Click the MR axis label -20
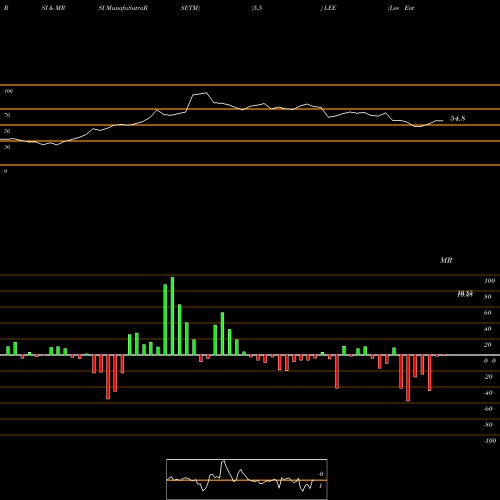Image resolution: width=500 pixels, height=500 pixels. (488, 377)
